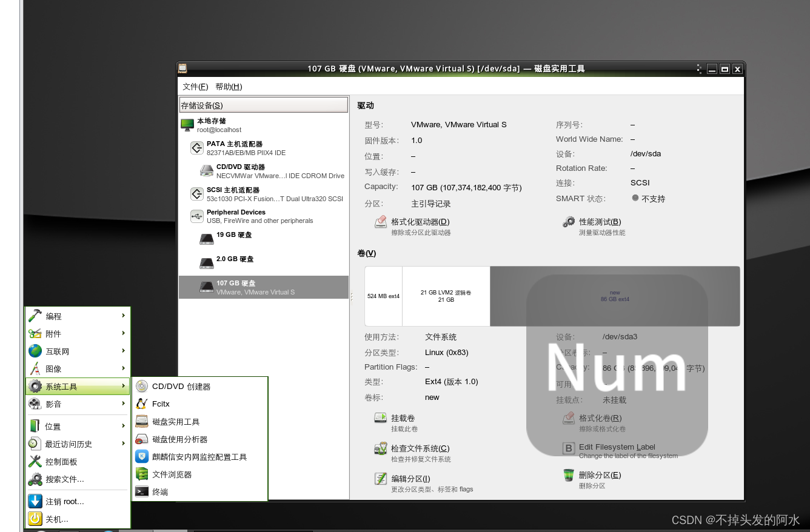Image resolution: width=810 pixels, height=532 pixels.
Task: Click 性能测试(B) benchmark icon
Action: click(569, 222)
